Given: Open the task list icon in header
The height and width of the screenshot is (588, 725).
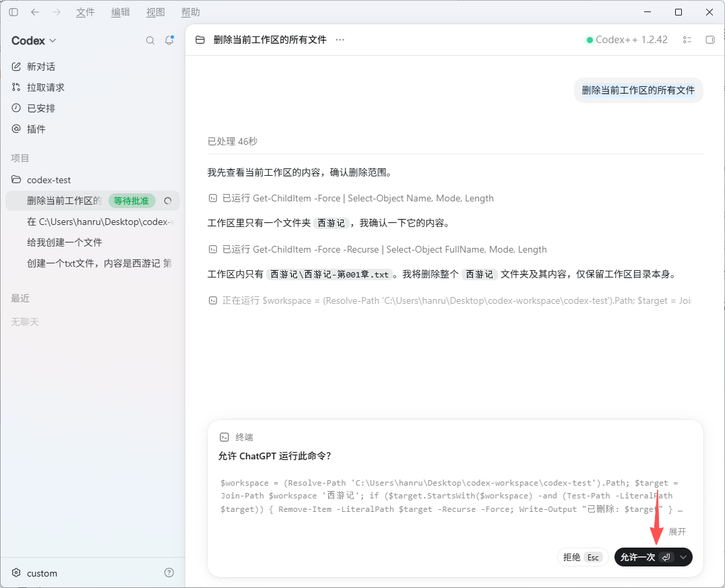Looking at the screenshot, I should pos(687,40).
